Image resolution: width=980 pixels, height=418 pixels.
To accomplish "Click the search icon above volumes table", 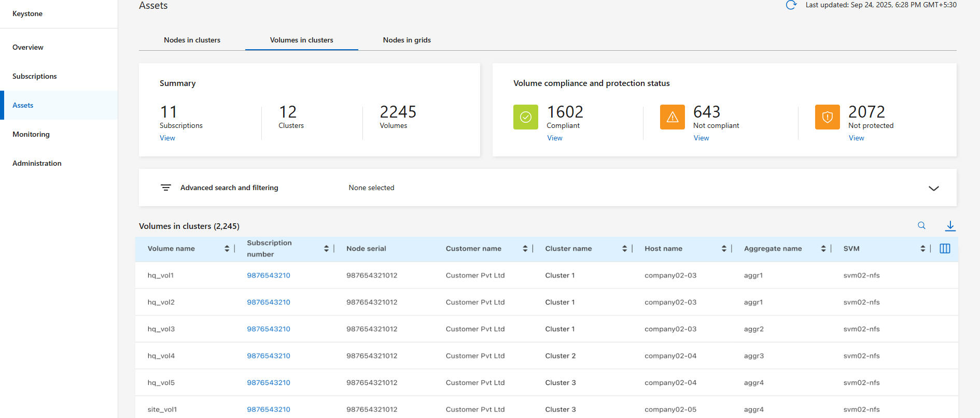I will (921, 225).
